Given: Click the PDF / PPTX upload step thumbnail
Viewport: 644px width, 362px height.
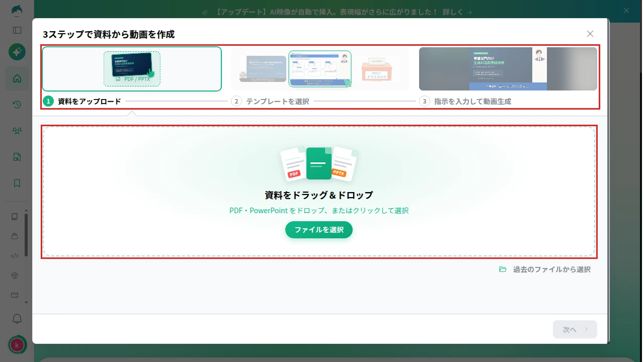Looking at the screenshot, I should click(x=132, y=69).
